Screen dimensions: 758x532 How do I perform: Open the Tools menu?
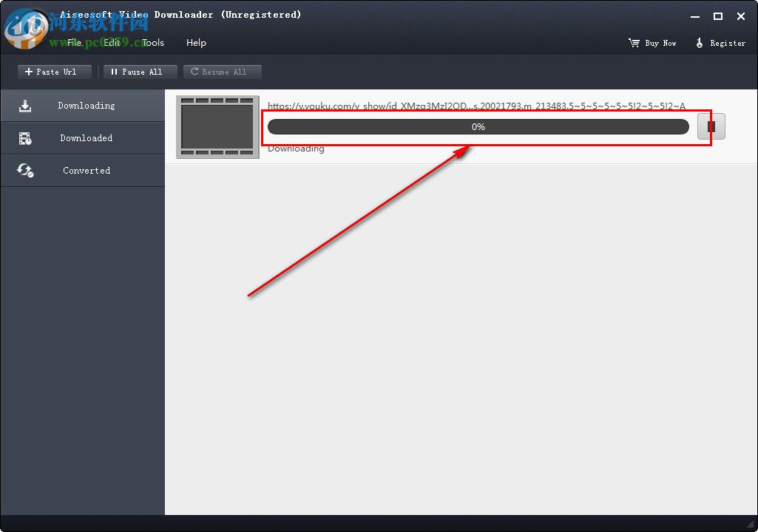point(153,43)
